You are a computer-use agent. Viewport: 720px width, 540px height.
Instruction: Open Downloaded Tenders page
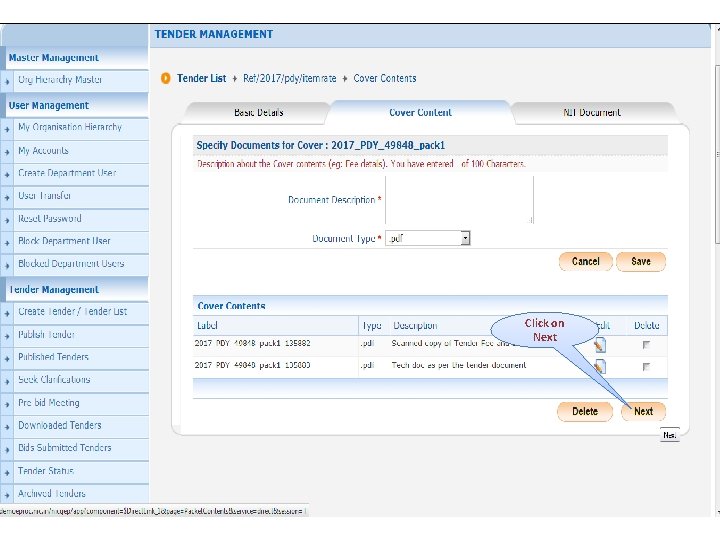click(x=60, y=425)
